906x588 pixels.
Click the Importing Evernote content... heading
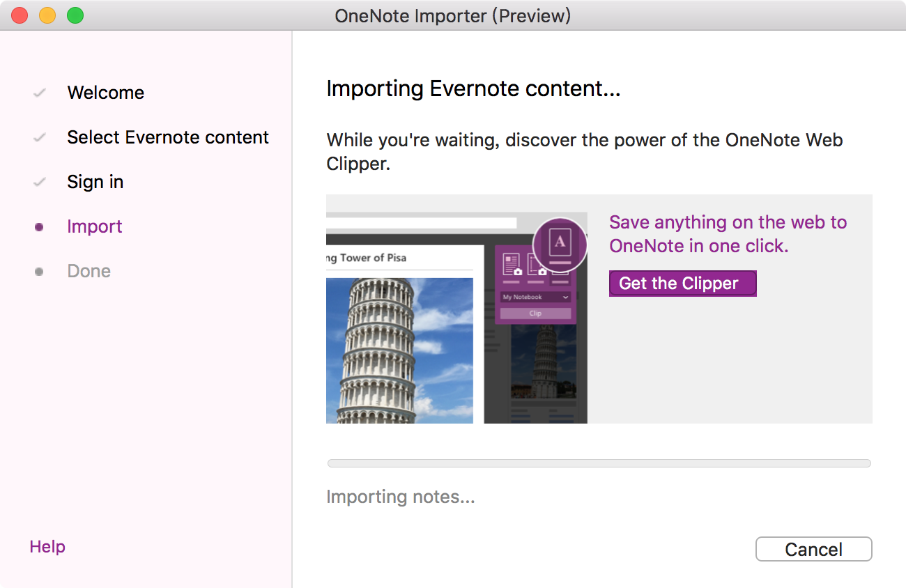click(x=473, y=89)
